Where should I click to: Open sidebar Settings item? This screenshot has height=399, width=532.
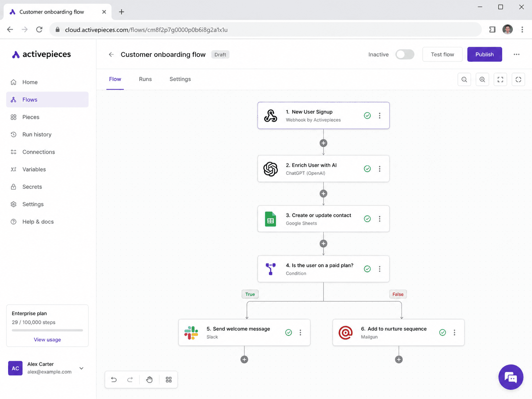coord(47,204)
